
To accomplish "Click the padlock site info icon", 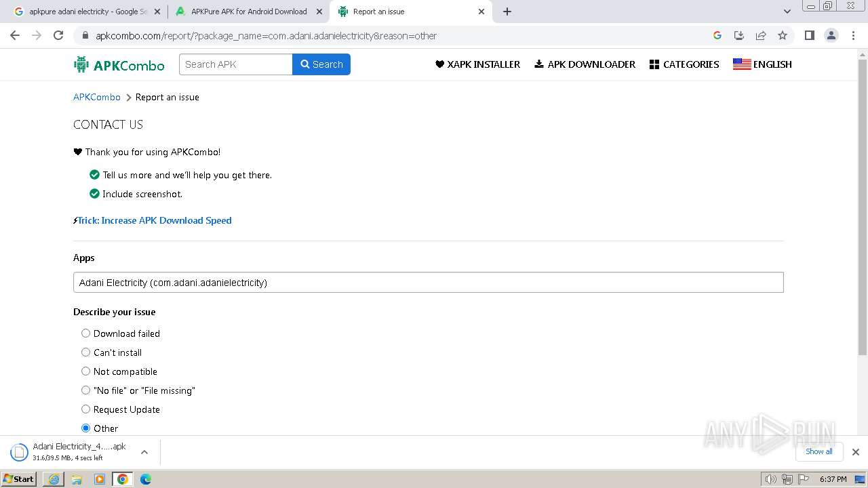I will point(85,36).
